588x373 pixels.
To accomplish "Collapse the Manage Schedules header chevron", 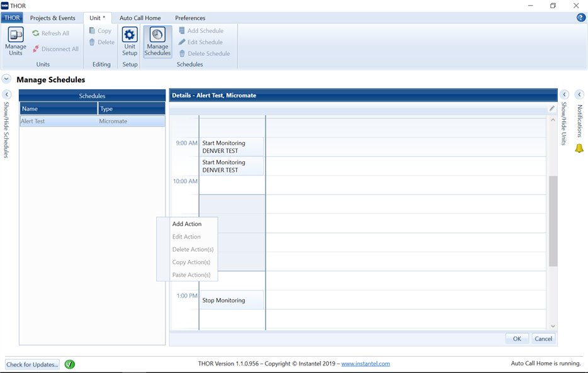I will 6,79.
